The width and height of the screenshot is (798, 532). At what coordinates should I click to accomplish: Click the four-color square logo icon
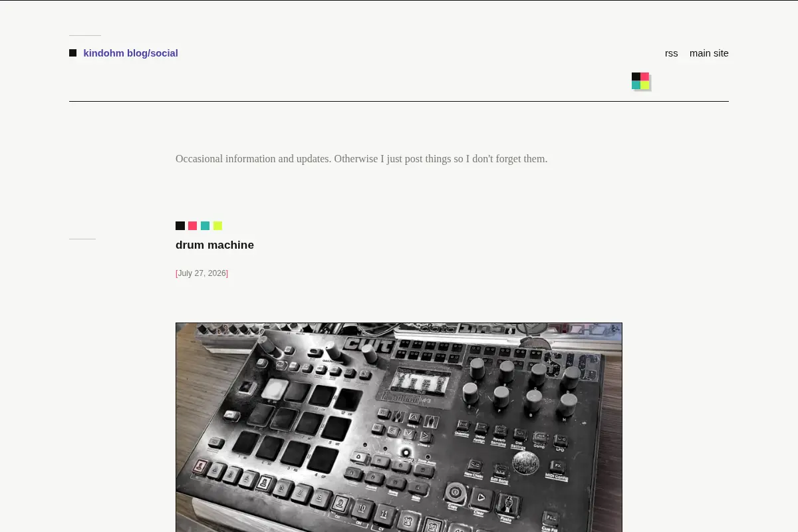coord(640,81)
